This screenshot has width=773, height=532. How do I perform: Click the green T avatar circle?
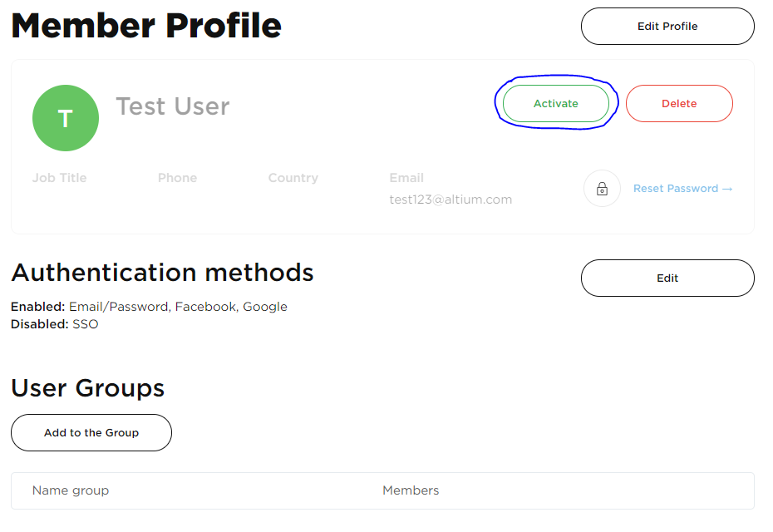pyautogui.click(x=66, y=118)
